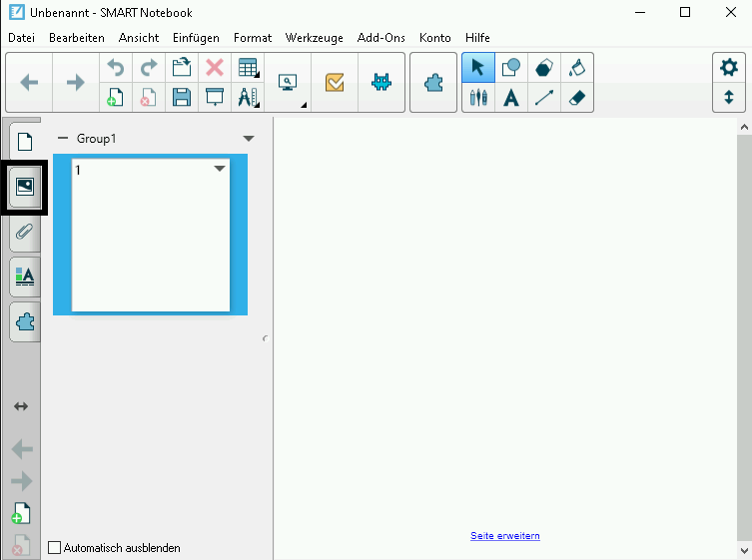Open the Attachments paperclip tab
The width and height of the screenshot is (752, 560).
pyautogui.click(x=25, y=233)
